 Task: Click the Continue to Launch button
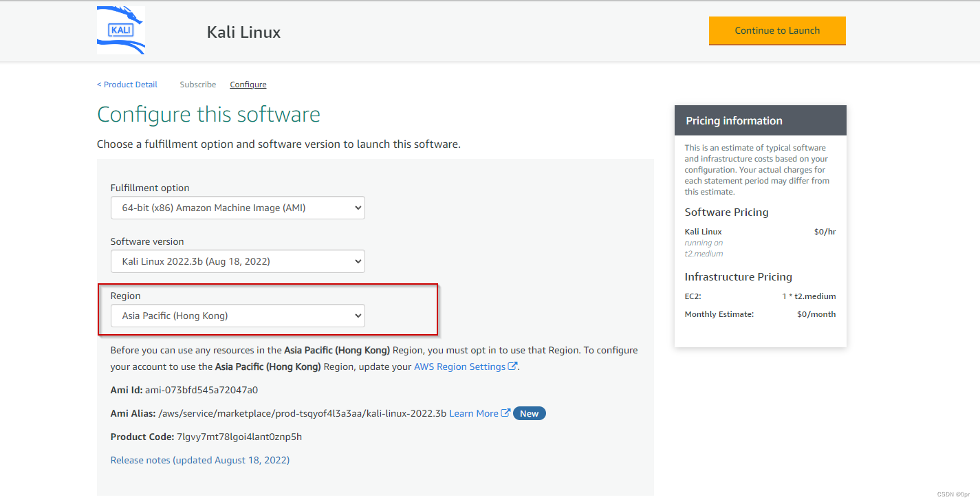(777, 31)
